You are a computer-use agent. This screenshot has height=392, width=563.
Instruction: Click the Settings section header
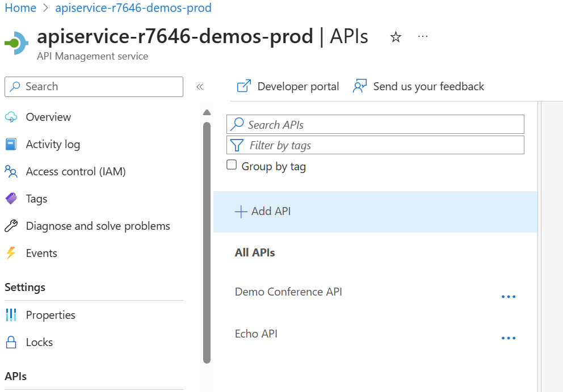(25, 288)
